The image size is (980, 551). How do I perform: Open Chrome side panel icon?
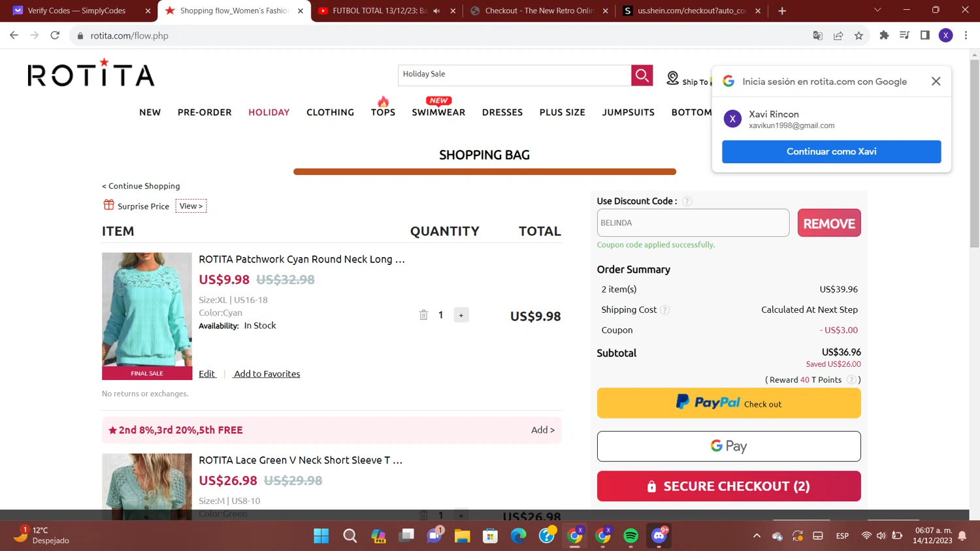coord(924,35)
